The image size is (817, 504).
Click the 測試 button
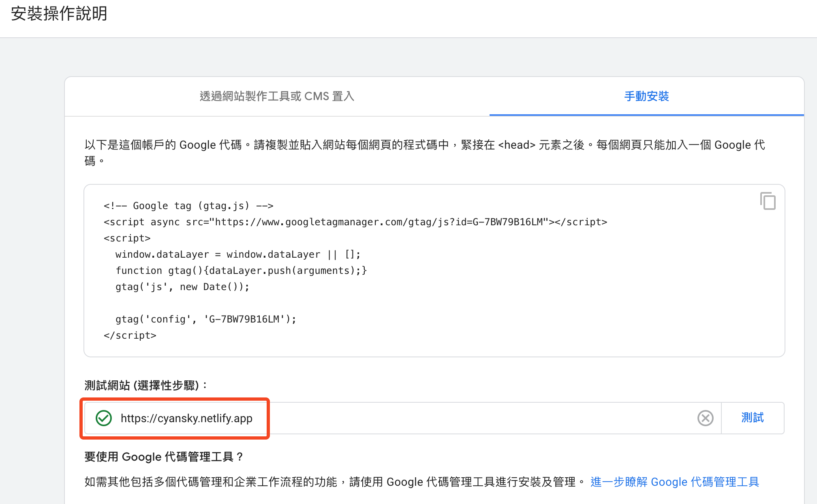pos(753,418)
